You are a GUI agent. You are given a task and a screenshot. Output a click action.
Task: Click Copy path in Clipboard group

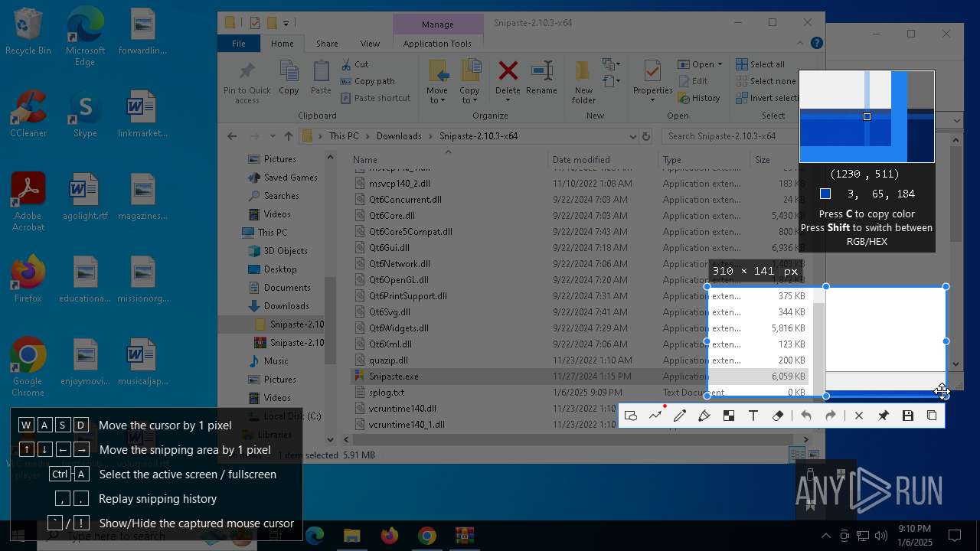pyautogui.click(x=367, y=81)
